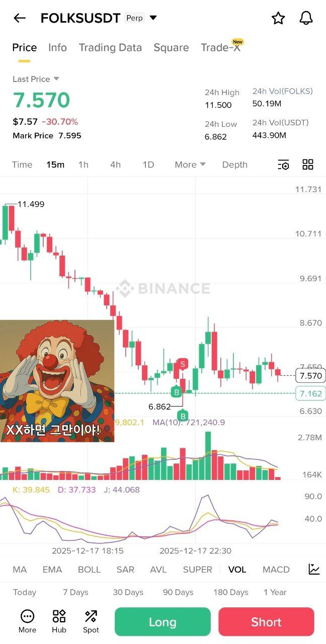
Task: Tap the red Short button
Action: (266, 622)
